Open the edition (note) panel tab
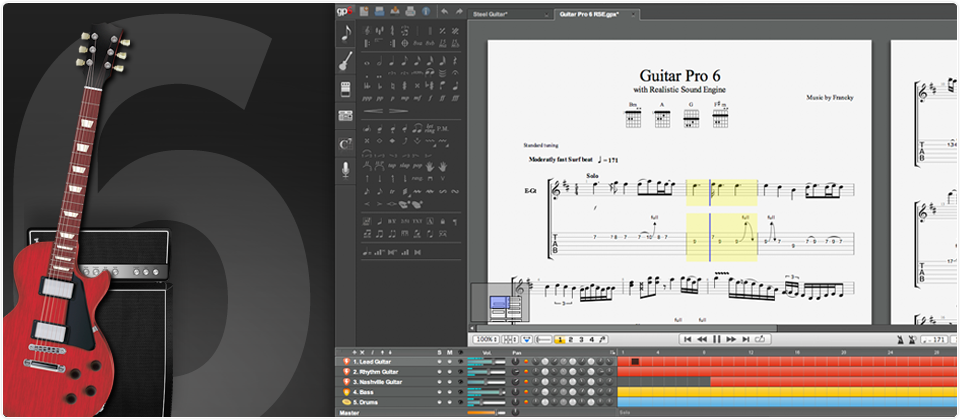The height and width of the screenshot is (420, 960). 346,34
